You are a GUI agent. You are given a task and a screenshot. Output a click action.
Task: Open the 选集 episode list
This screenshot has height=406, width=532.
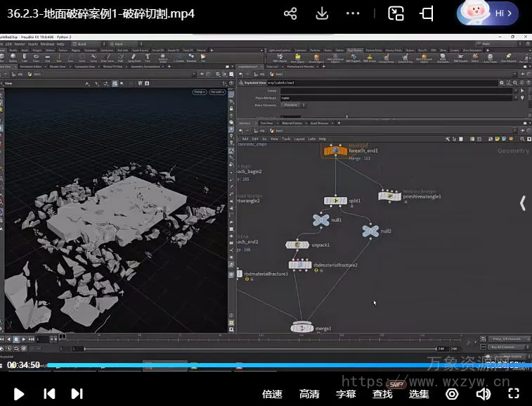(x=419, y=394)
